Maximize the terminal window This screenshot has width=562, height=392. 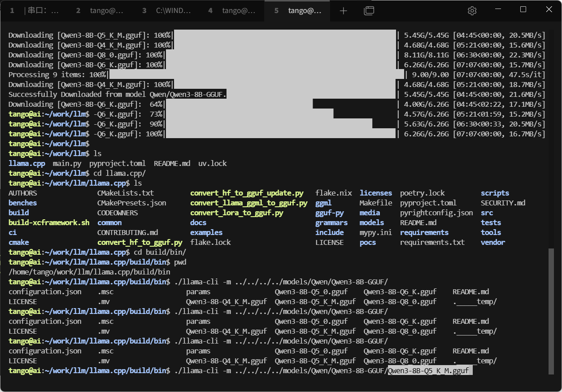[x=523, y=9]
